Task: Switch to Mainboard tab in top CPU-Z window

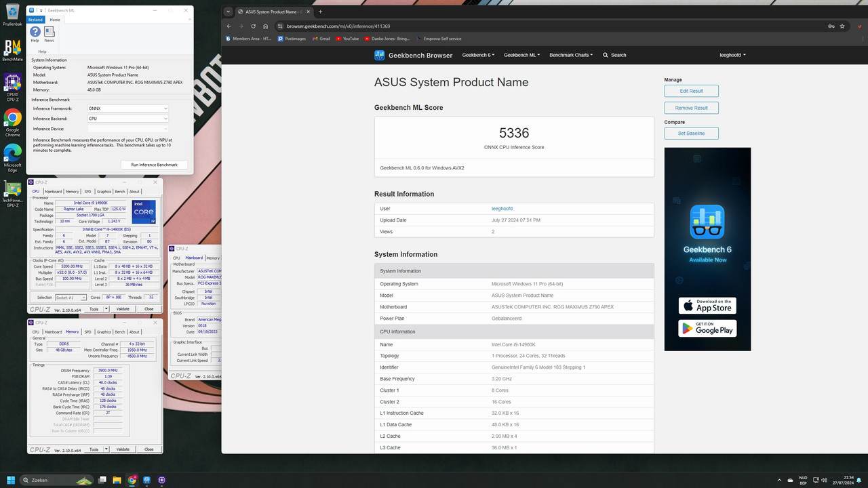Action: (53, 192)
